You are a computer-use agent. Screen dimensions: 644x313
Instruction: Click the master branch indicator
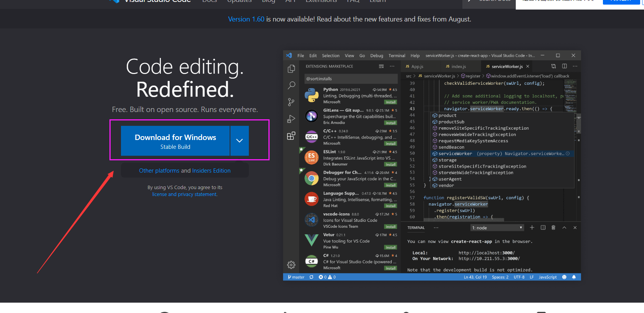pos(296,277)
